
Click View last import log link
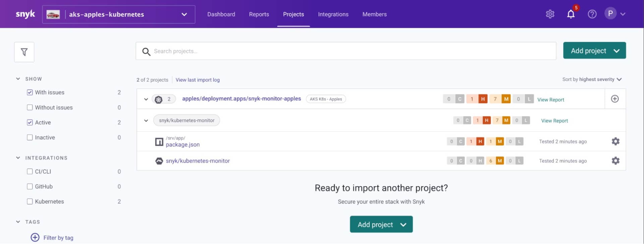click(x=198, y=80)
